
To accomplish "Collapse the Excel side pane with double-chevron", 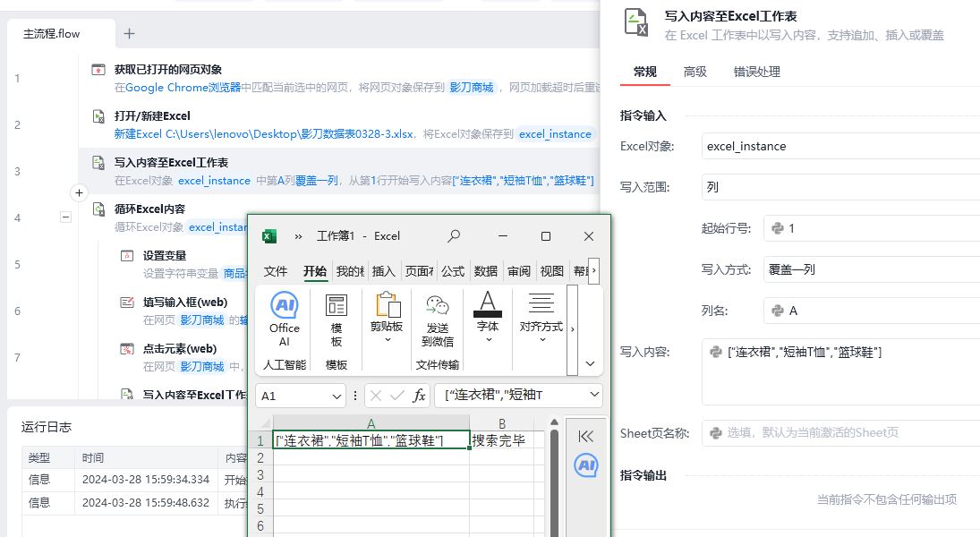I will [x=586, y=436].
